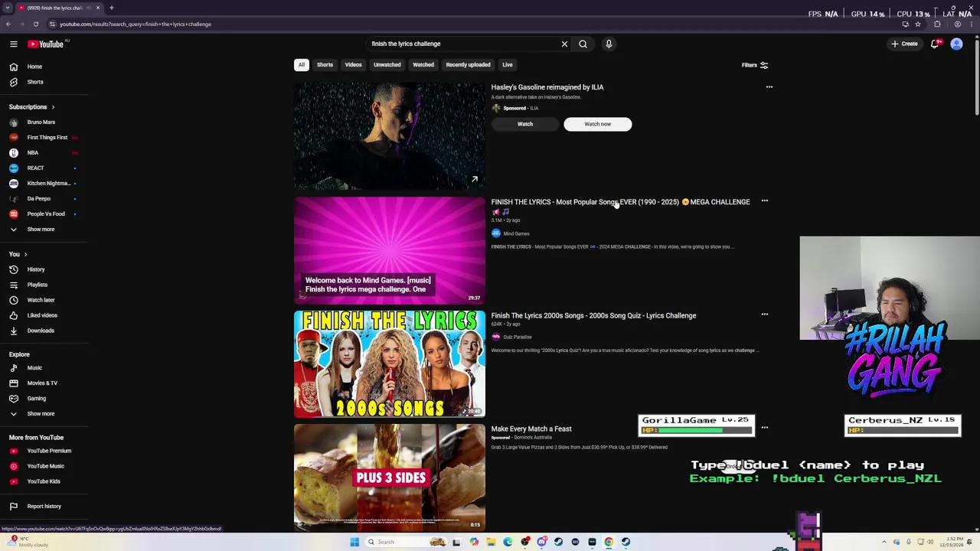980x551 pixels.
Task: Click the YouTube search input field
Action: click(463, 44)
